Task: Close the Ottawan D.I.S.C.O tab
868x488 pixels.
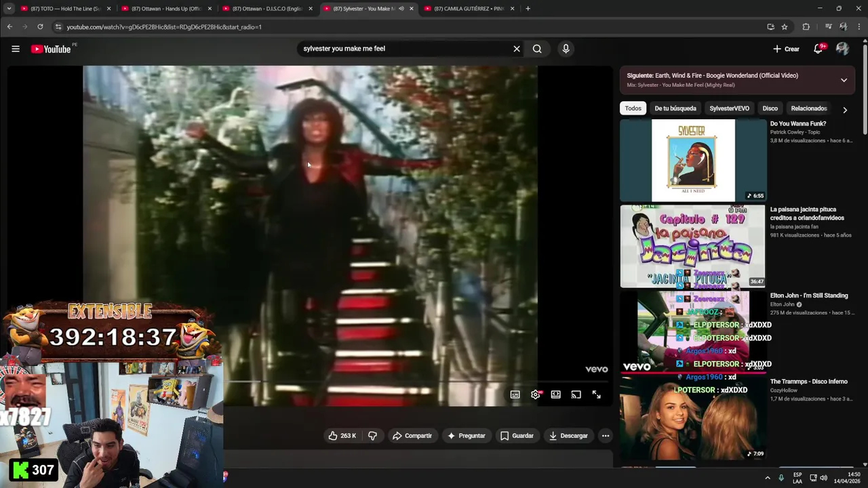Action: [311, 9]
